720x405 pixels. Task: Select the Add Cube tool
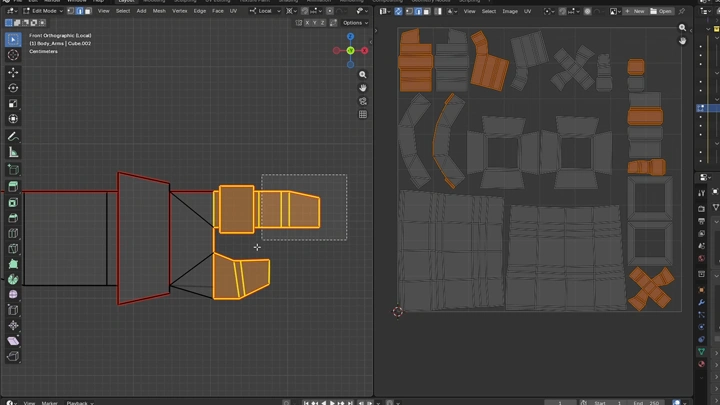coord(13,169)
